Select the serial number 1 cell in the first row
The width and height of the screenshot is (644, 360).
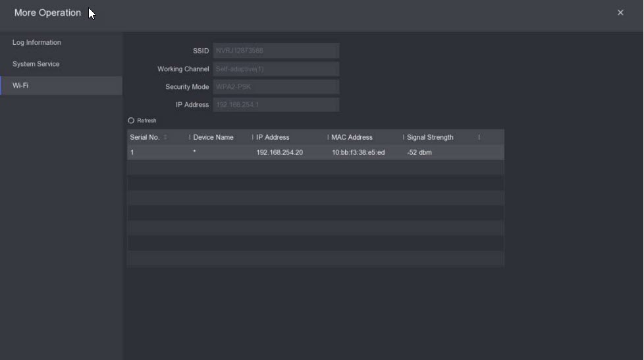[x=132, y=152]
